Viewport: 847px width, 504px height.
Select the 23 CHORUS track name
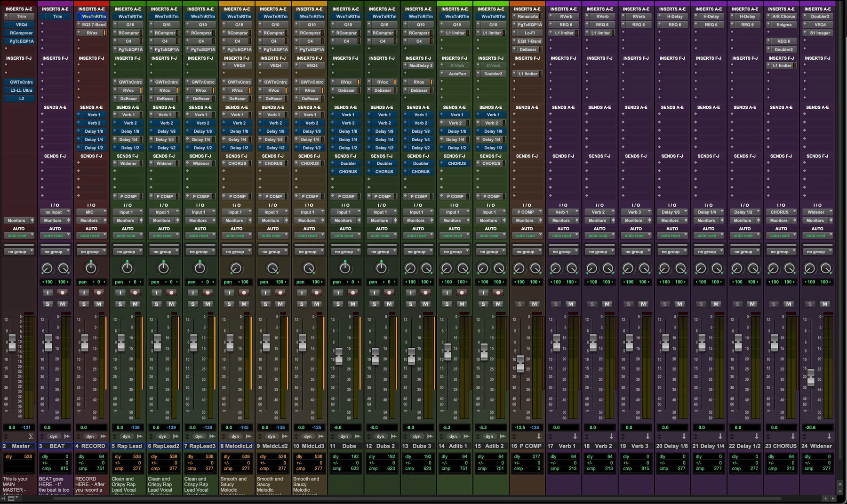tap(781, 446)
